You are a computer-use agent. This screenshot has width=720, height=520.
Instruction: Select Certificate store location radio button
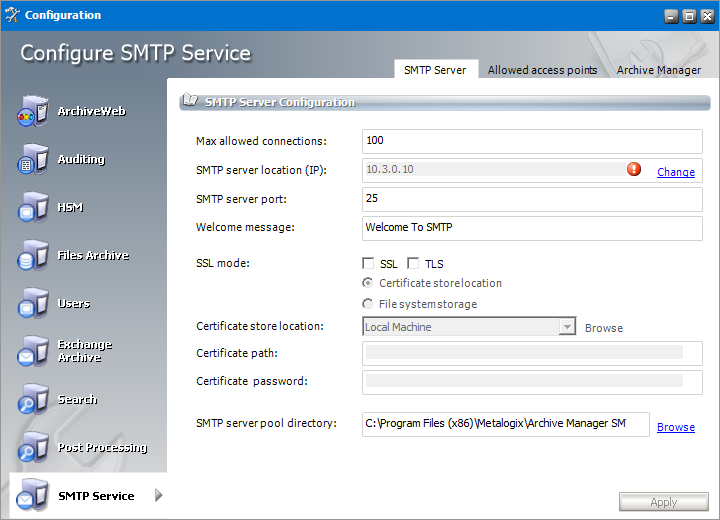coord(368,284)
